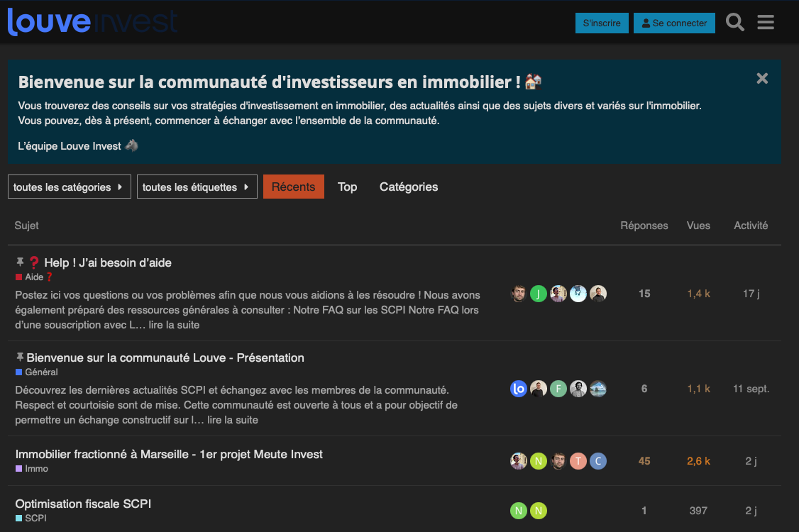Click the '397' views value
The image size is (799, 532).
(698, 511)
